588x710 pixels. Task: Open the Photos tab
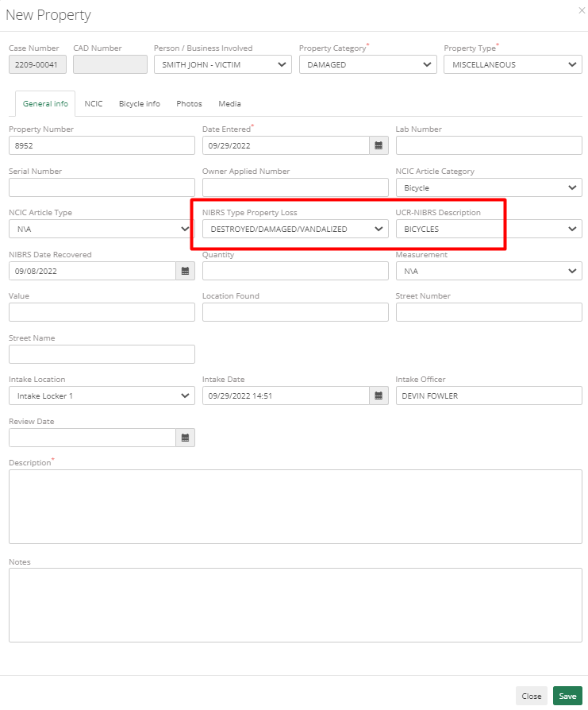click(x=189, y=103)
